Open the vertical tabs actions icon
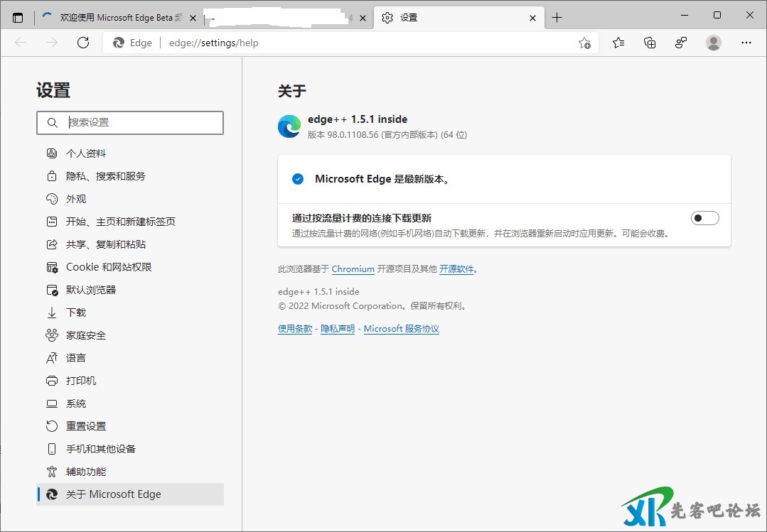Screen dimensions: 767x532 18,18
